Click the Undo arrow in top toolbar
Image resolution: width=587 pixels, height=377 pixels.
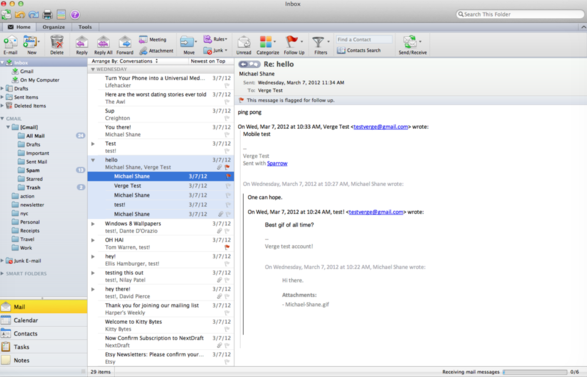[x=20, y=15]
